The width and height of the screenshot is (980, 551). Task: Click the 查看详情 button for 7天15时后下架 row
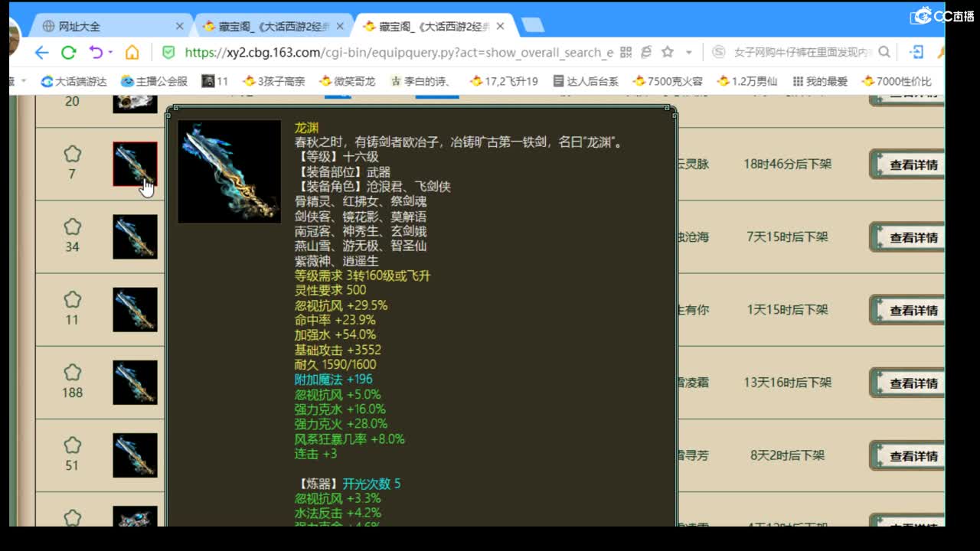coord(907,236)
